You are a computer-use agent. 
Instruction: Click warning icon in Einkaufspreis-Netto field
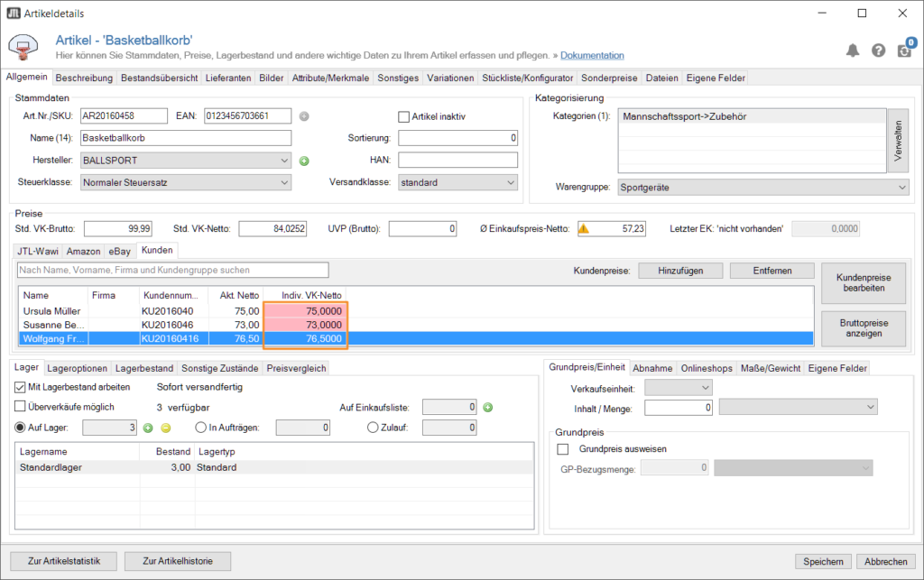(584, 229)
